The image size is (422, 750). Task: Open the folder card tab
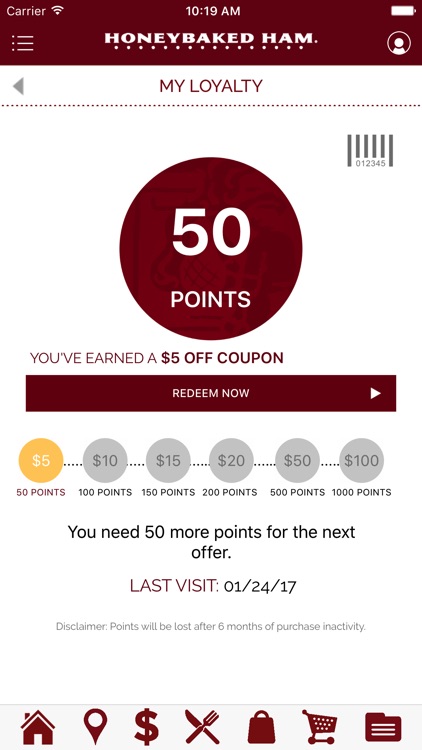coord(383,728)
